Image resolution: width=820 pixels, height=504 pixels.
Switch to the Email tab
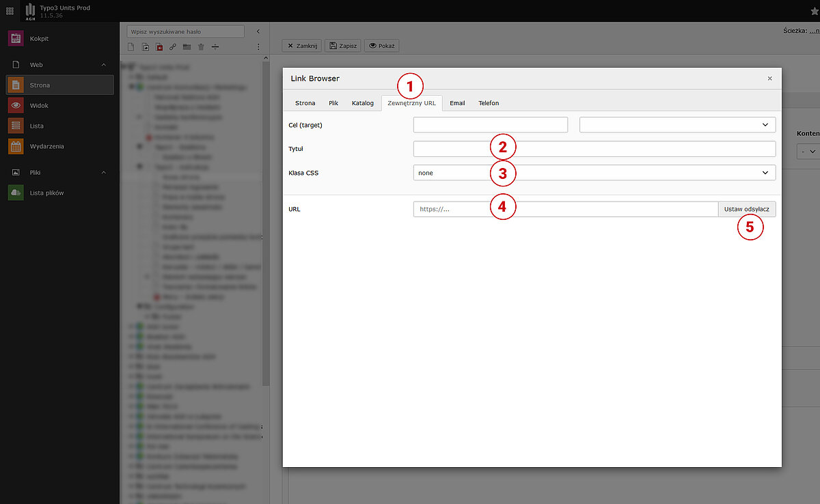(457, 103)
